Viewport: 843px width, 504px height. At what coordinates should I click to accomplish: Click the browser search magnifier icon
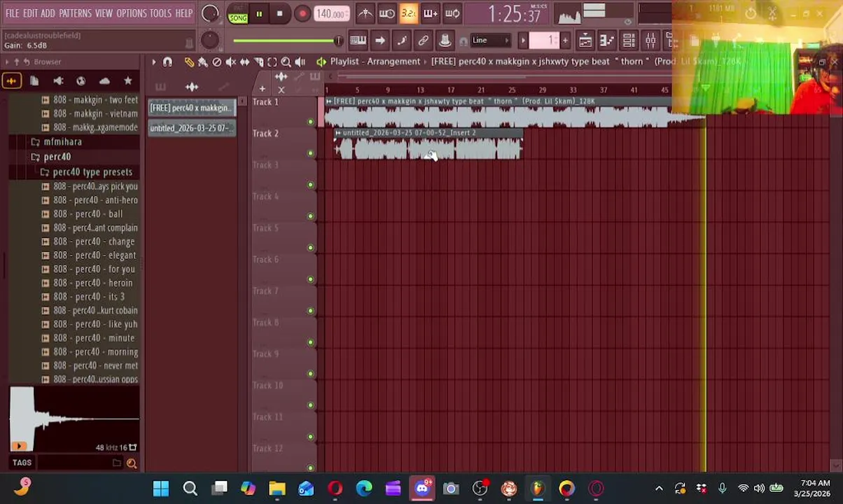(x=131, y=463)
